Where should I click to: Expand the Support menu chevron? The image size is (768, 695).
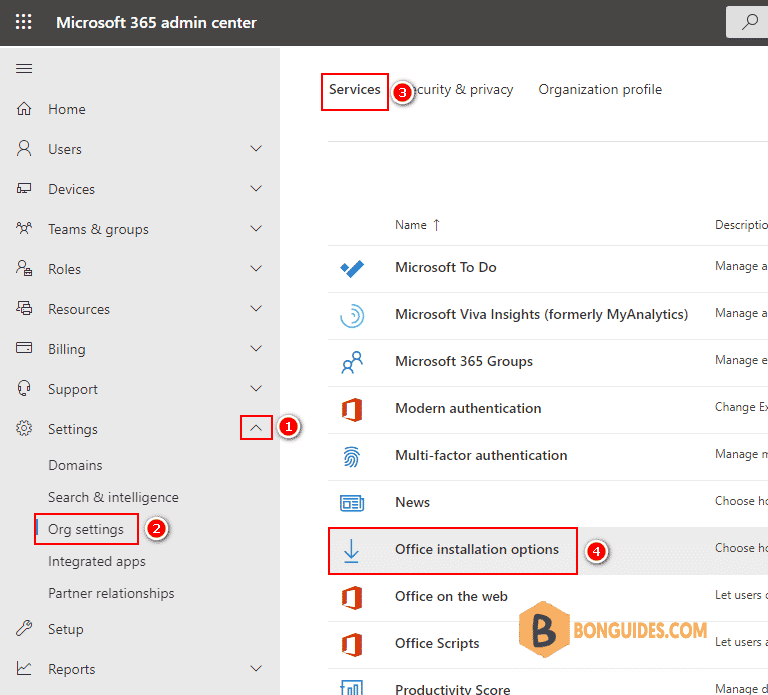(x=256, y=388)
